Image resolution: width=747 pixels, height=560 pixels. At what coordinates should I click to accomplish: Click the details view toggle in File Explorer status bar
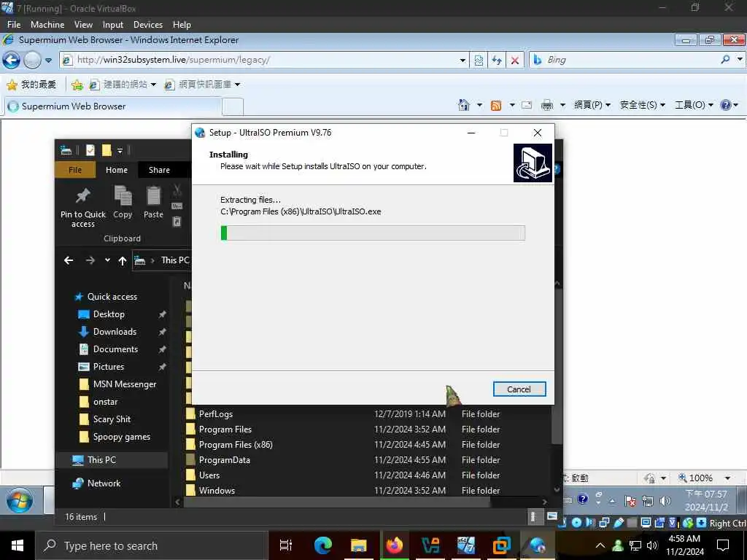tap(533, 517)
